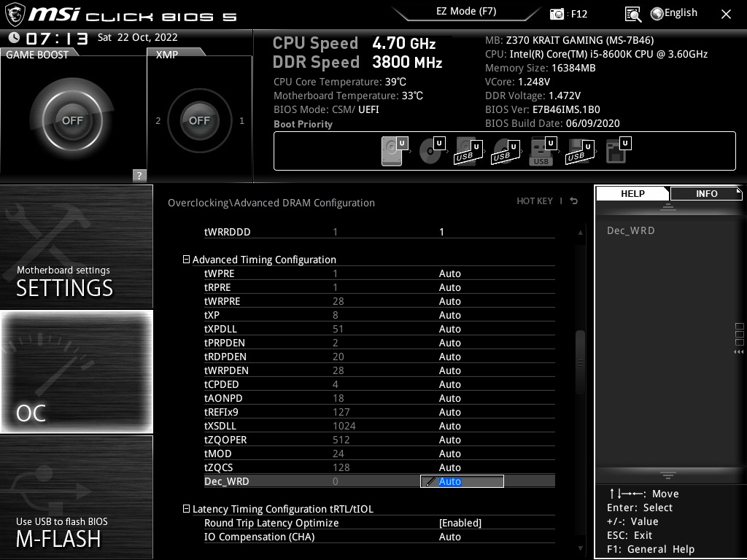Toggle the XMP OFF button
Viewport: 747px width, 560px height.
199,120
